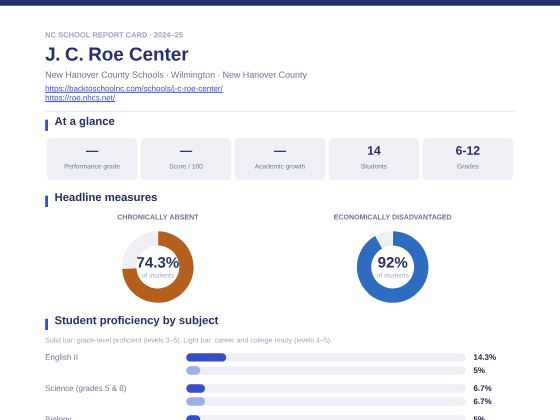Screen dimensions: 560x420
Task: Click the Economically Disadvantaged label
Action: tap(392, 217)
